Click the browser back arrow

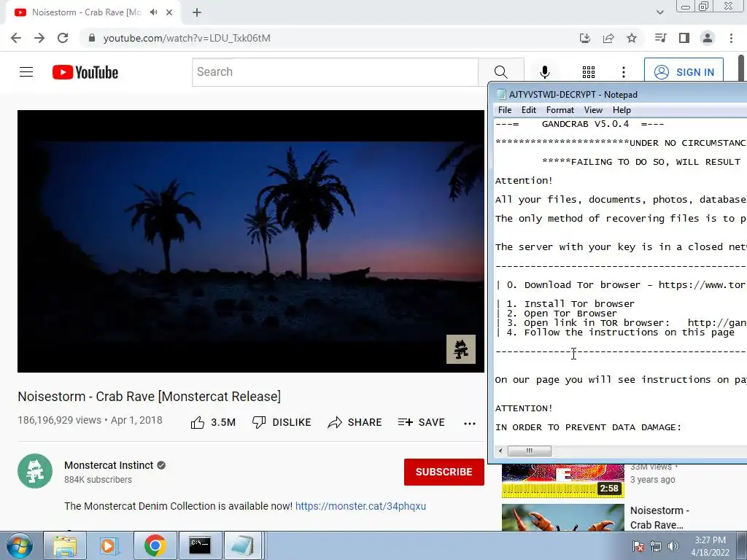tap(16, 38)
